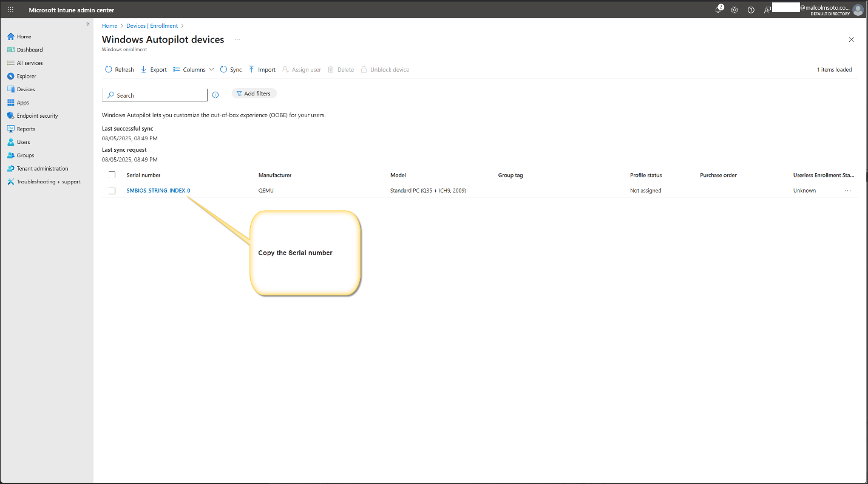Open the settings gear in header
The image size is (868, 484).
click(x=734, y=10)
